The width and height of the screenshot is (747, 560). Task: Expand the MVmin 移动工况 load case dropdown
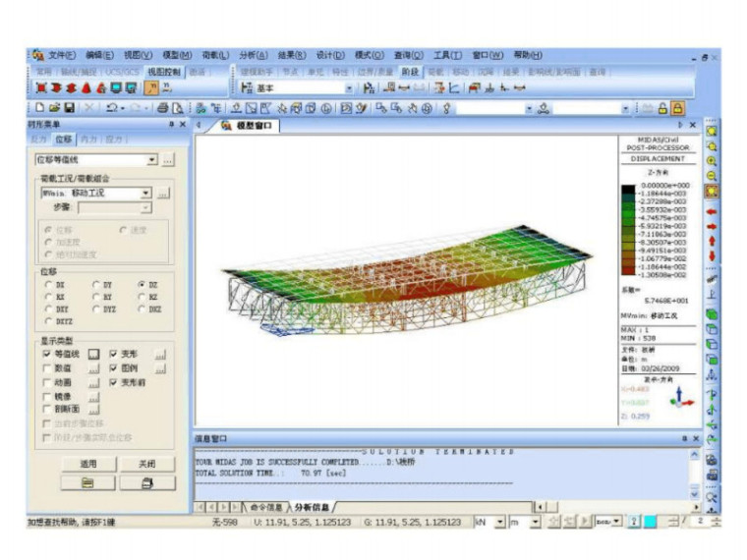click(145, 194)
